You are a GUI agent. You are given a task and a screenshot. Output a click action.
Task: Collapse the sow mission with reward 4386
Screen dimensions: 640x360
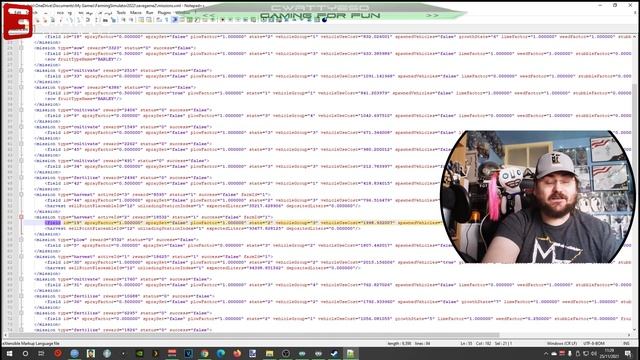21,87
